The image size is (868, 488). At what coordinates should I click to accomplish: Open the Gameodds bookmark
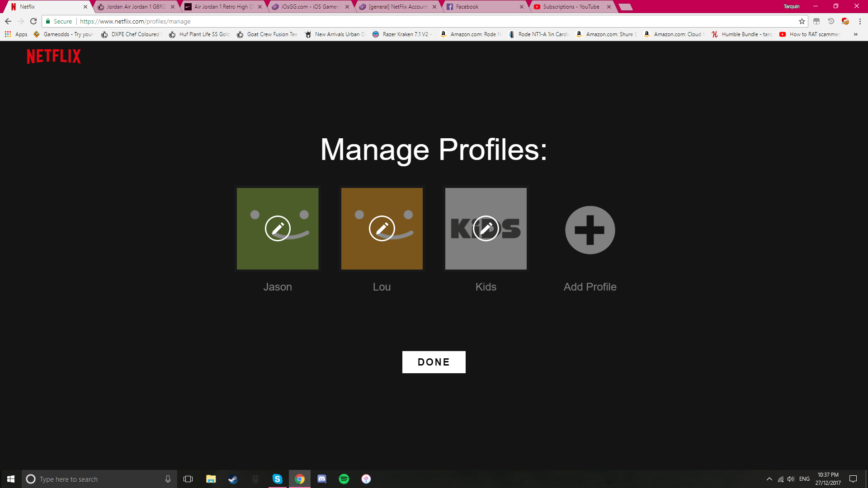click(x=64, y=34)
